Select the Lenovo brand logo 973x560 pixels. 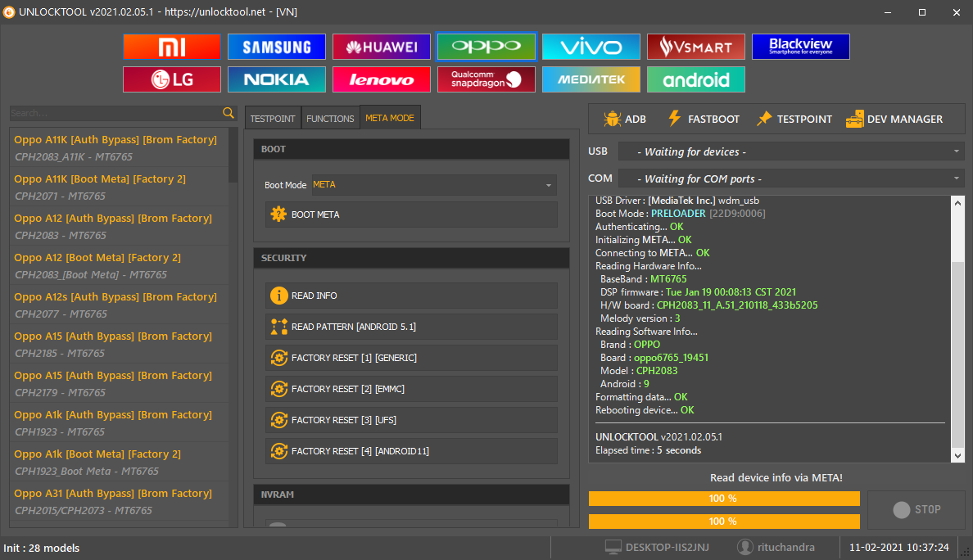click(382, 79)
